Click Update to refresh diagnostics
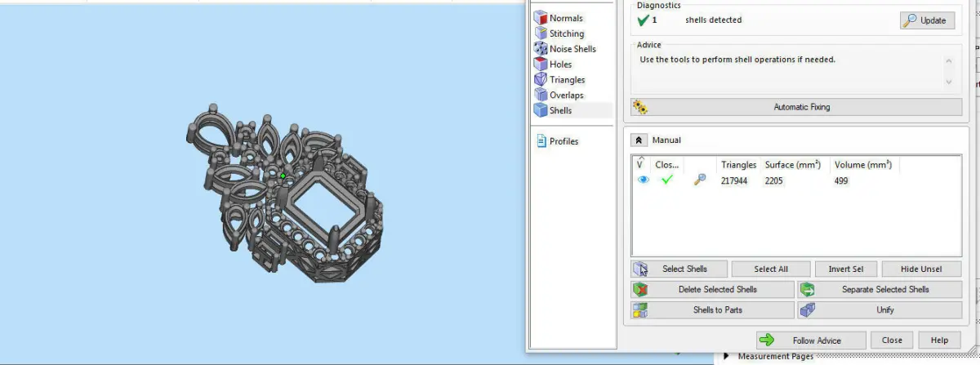 tap(928, 20)
